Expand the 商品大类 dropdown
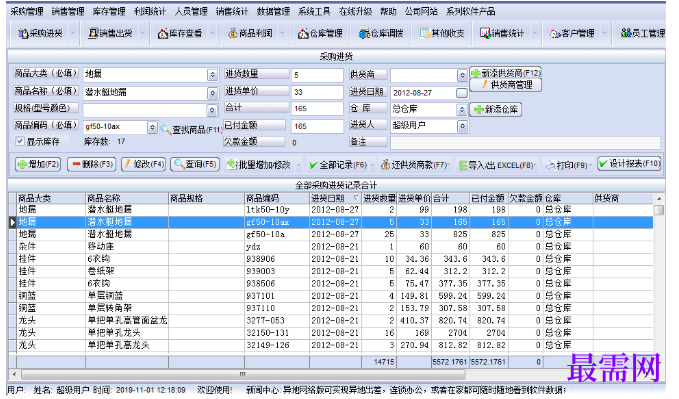Screen dimensions: 679x399 pos(212,75)
